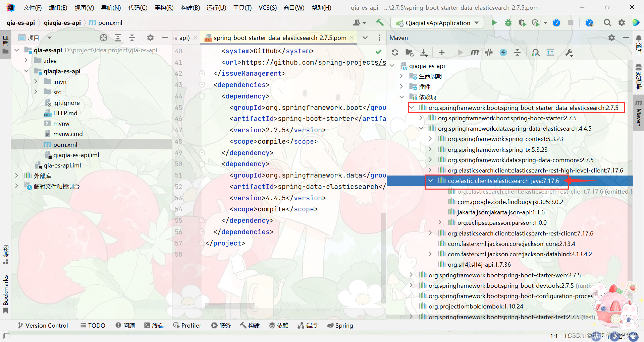Click qiaqia-es-api in the breadcrumb bar
The width and height of the screenshot is (644, 342).
coord(62,23)
